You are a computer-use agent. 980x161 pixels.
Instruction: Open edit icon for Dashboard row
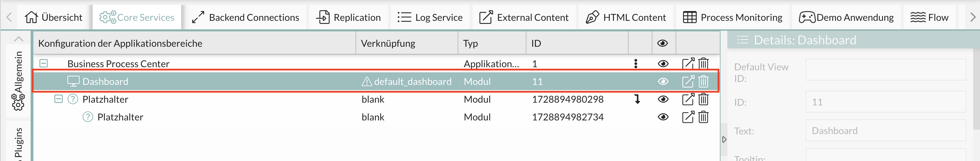coord(688,81)
